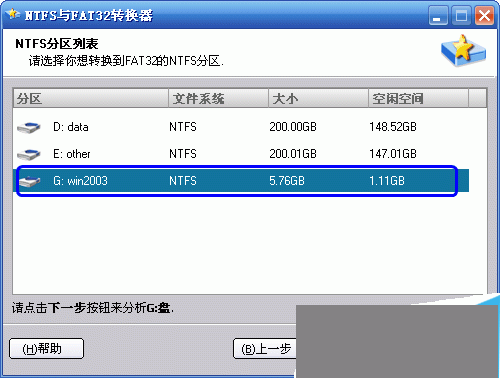The image size is (500, 378).
Task: Open help with (H)帮助 button
Action: pyautogui.click(x=46, y=349)
